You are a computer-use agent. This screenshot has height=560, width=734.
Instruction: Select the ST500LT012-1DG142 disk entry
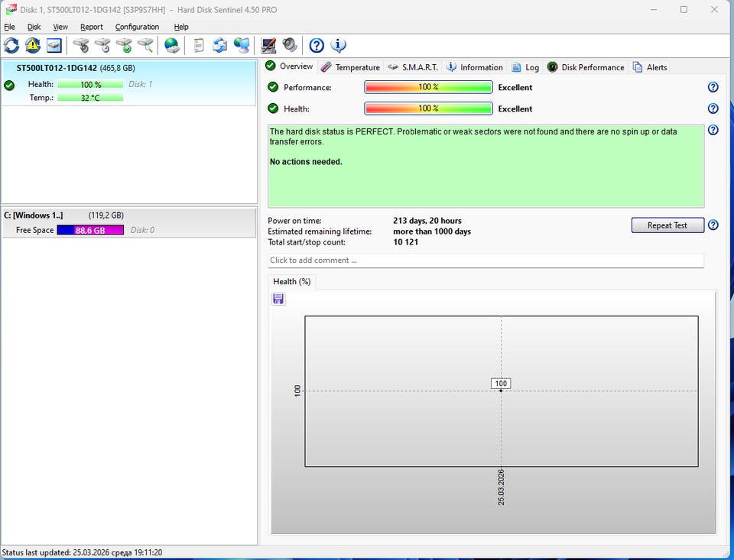click(x=76, y=68)
